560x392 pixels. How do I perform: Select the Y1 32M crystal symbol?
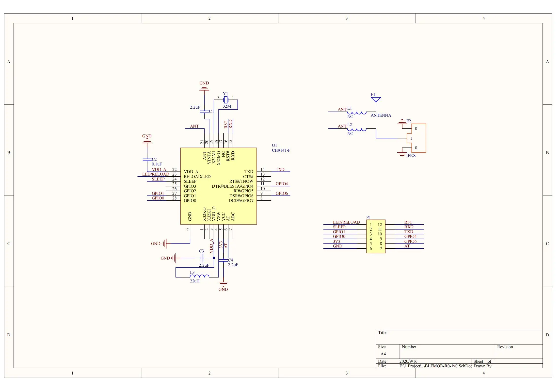(225, 100)
